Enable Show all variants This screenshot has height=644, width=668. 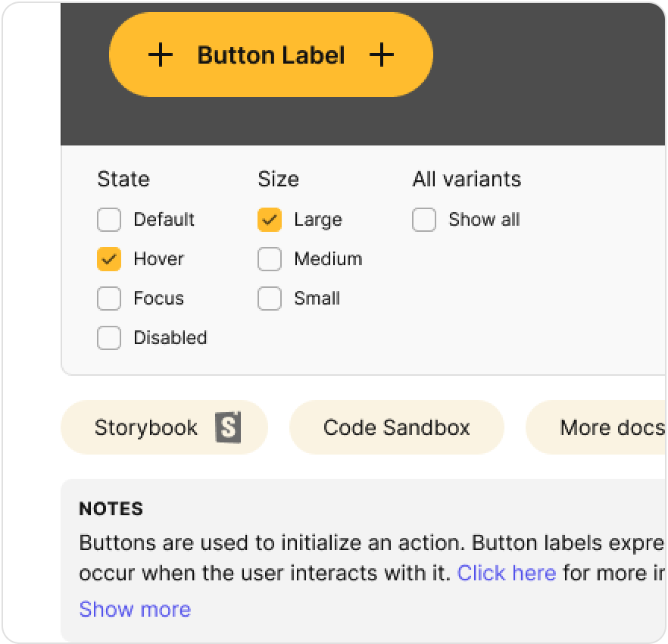coord(424,220)
